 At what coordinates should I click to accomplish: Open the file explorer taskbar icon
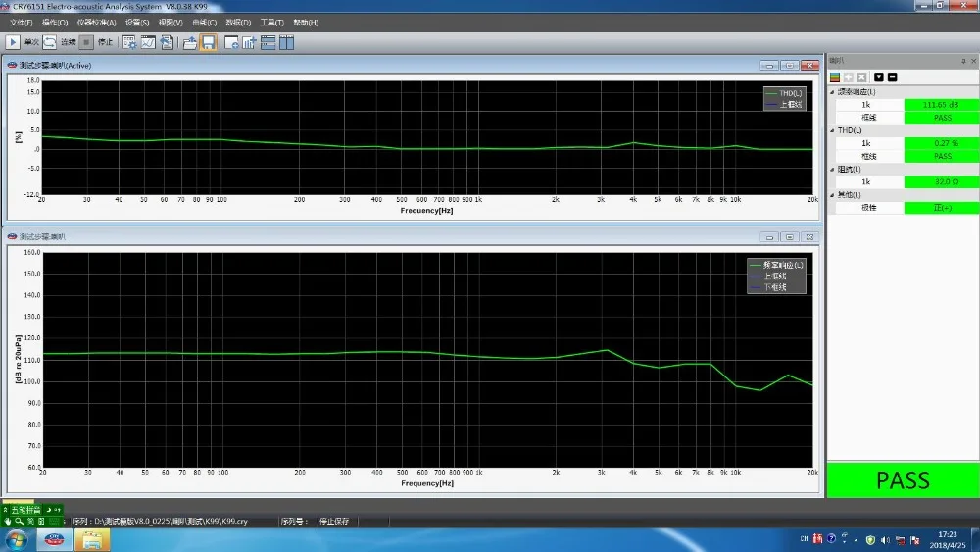coord(92,540)
